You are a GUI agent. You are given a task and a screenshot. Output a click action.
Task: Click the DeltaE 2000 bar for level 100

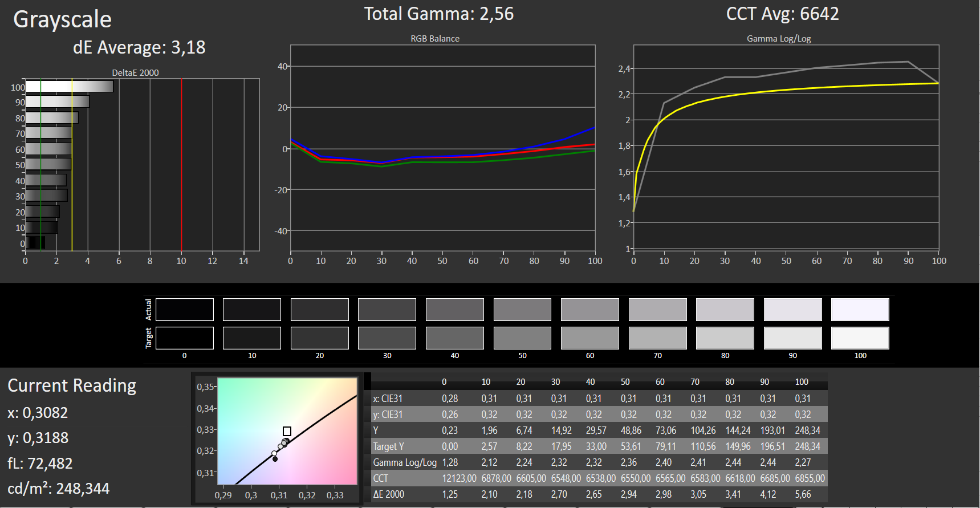click(x=70, y=87)
